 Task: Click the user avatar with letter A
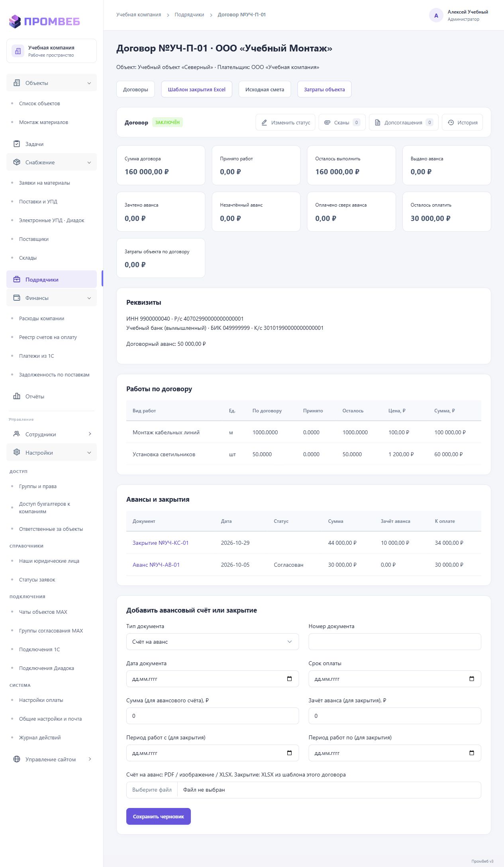[436, 16]
